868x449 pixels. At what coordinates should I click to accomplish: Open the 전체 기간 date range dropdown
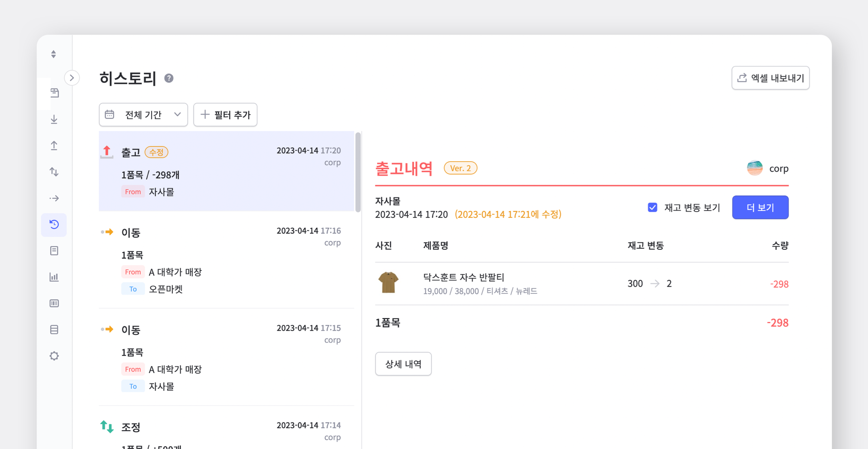[143, 115]
